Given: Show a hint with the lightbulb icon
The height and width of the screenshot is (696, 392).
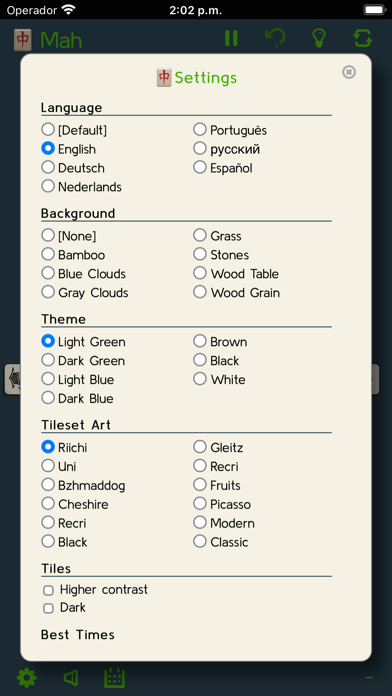Looking at the screenshot, I should click(x=319, y=38).
